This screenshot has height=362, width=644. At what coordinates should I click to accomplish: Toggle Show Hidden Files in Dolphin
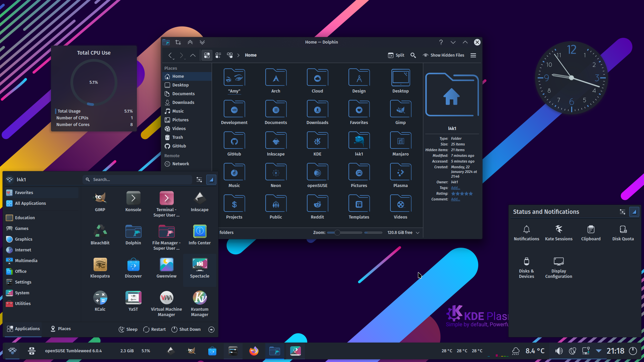click(x=443, y=55)
